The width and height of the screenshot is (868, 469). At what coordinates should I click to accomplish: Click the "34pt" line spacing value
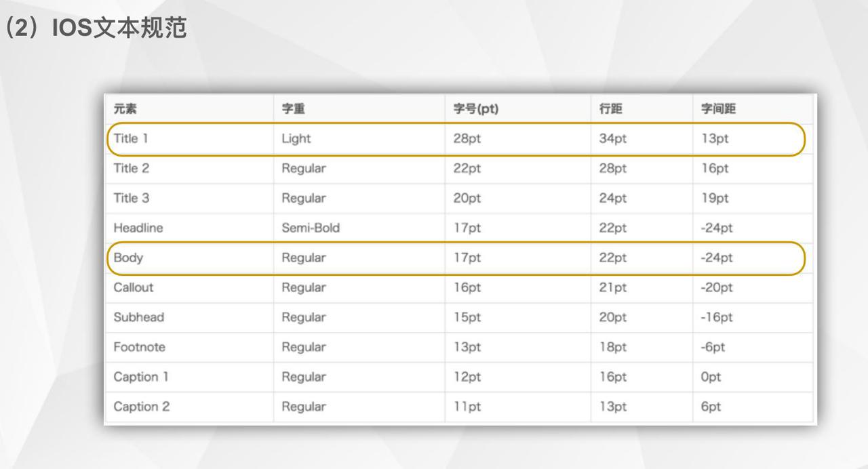click(613, 139)
